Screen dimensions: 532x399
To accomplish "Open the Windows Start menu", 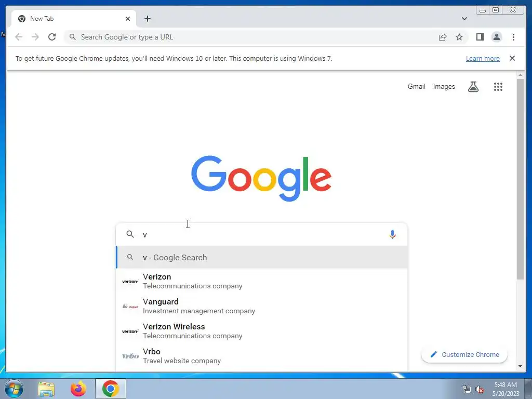I will 13,389.
